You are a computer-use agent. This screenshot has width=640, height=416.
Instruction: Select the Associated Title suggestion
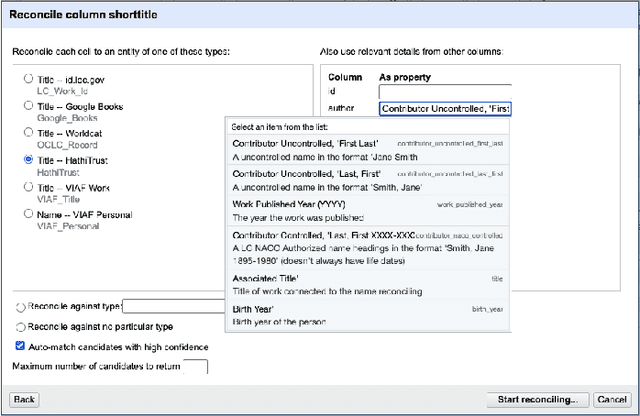368,285
